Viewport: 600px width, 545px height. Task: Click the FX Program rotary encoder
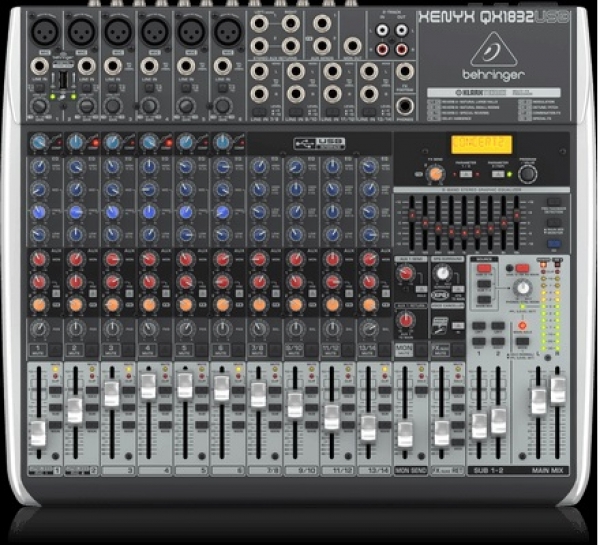click(x=527, y=174)
